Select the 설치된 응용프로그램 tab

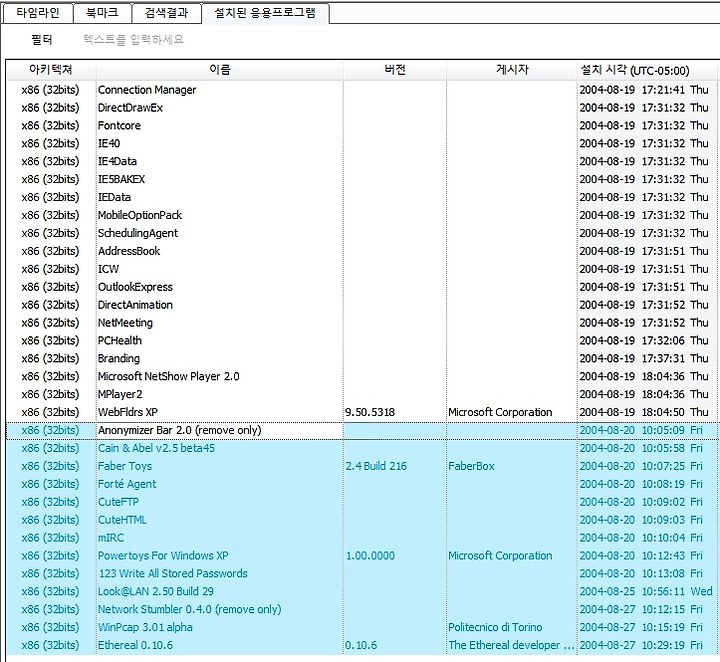(265, 12)
